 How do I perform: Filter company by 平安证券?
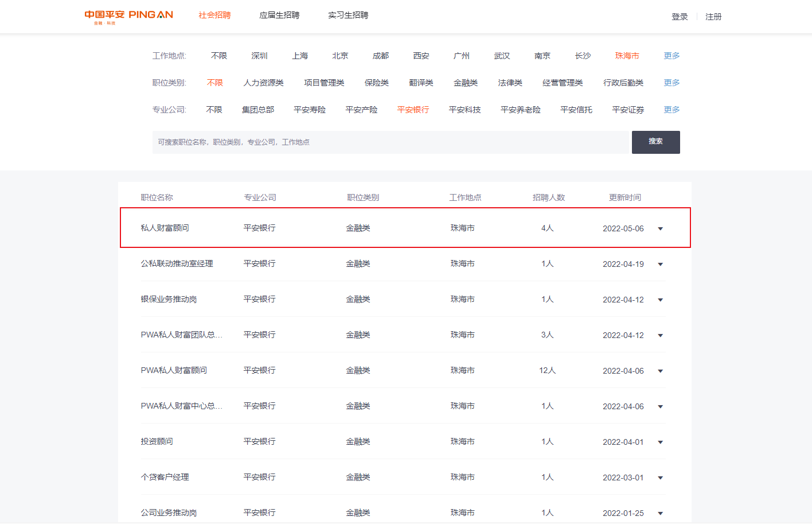pos(628,110)
